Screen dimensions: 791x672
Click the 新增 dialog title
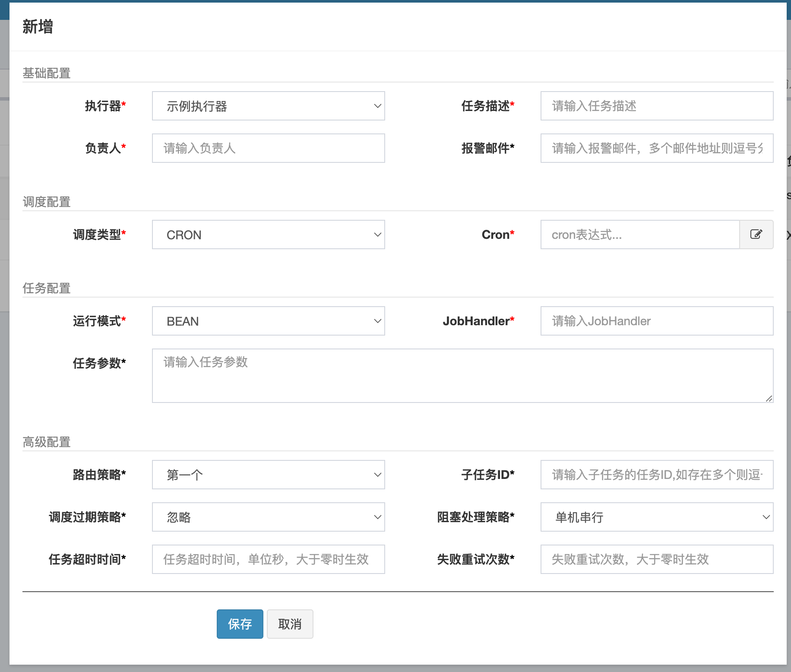click(37, 27)
